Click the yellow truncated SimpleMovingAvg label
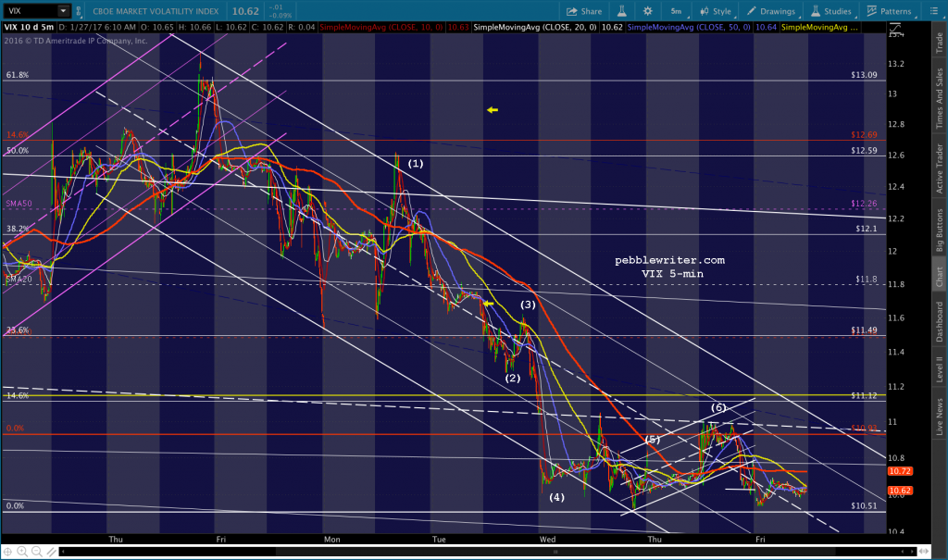The image size is (948, 560). (818, 27)
